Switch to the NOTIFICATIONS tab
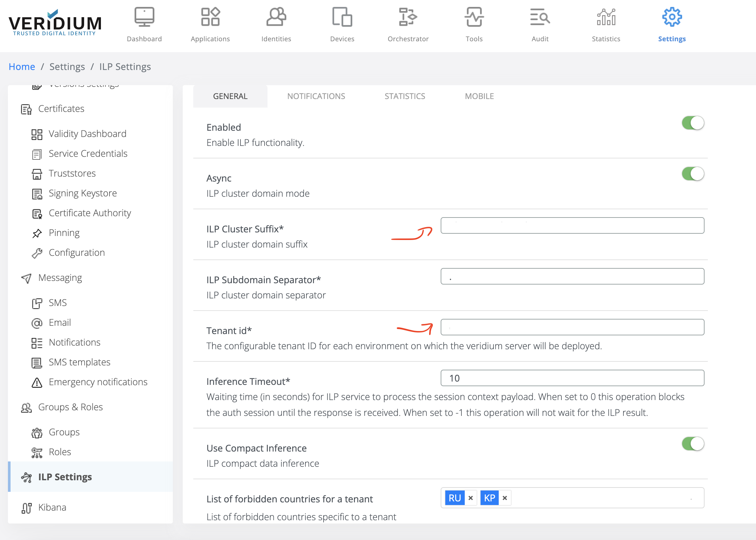Image resolution: width=756 pixels, height=540 pixels. coord(316,96)
